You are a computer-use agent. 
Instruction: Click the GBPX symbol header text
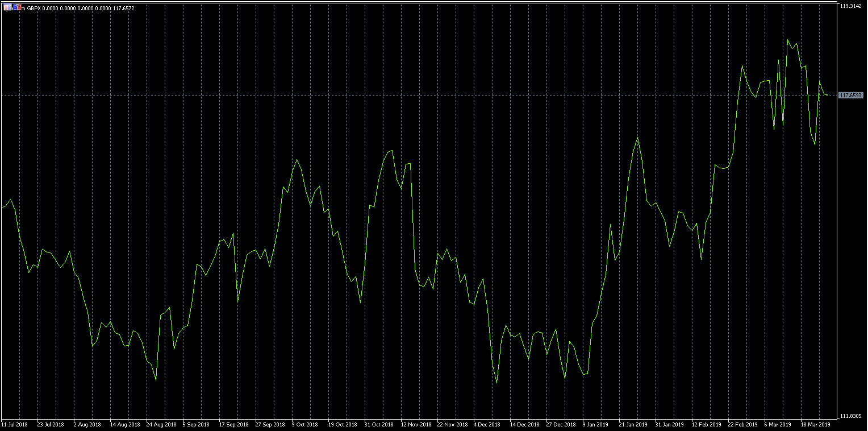pyautogui.click(x=34, y=8)
